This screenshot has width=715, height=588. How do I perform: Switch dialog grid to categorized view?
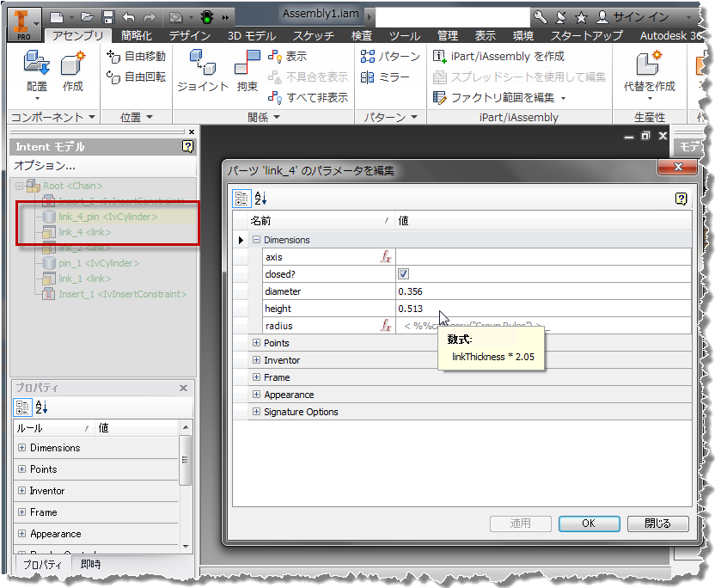point(241,199)
